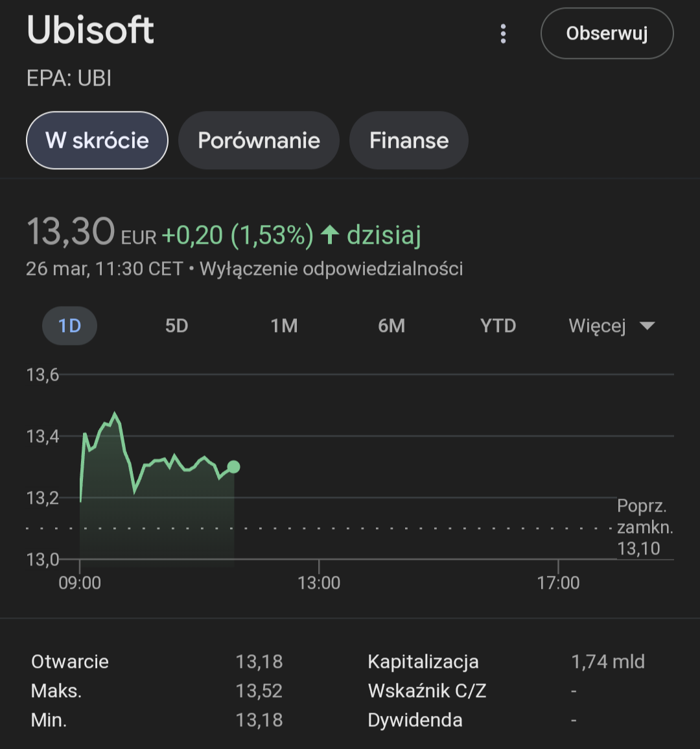Select the YTD chart range
Viewport: 700px width, 749px height.
coord(498,326)
